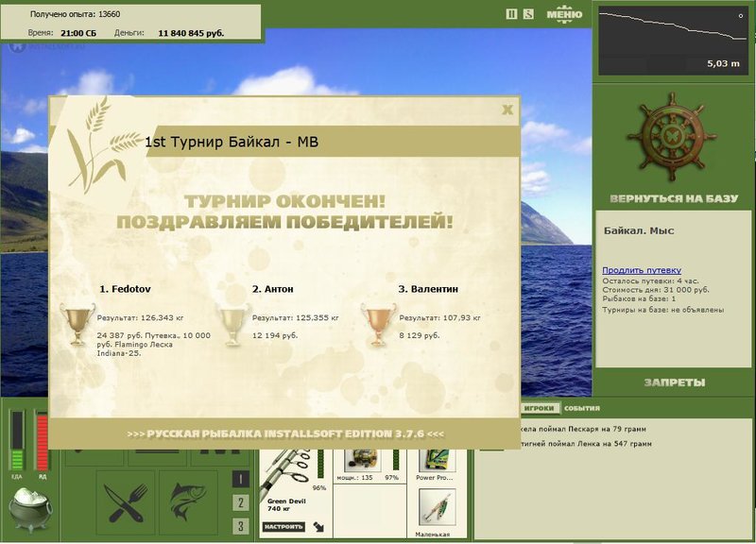This screenshot has width=756, height=544.
Task: Click the Пескаря на 79 грамм event line
Action: [x=583, y=429]
